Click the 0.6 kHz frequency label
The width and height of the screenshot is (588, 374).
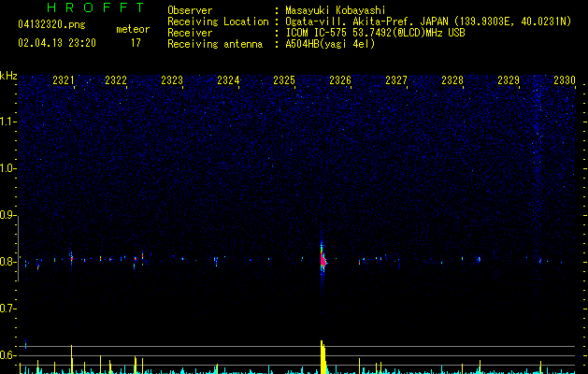pyautogui.click(x=7, y=355)
